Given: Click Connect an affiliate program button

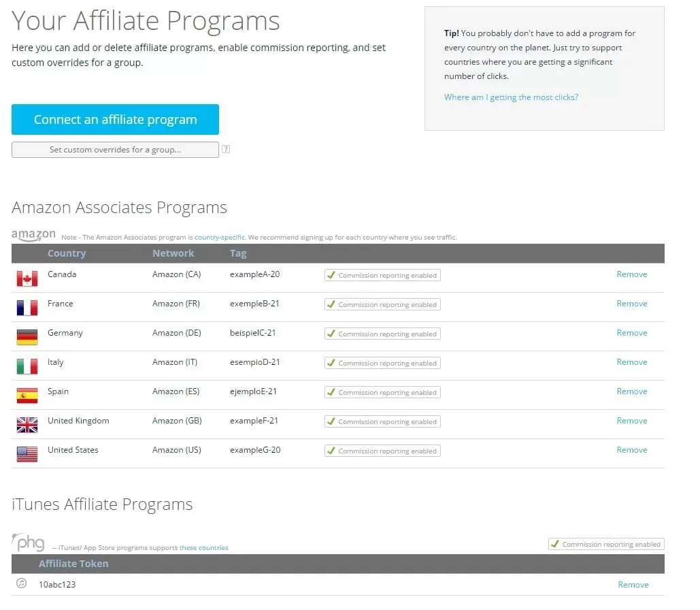Looking at the screenshot, I should pyautogui.click(x=115, y=119).
